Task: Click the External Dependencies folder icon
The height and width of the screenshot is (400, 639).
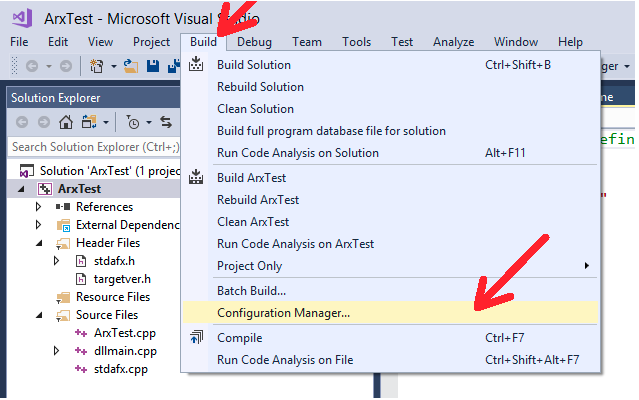Action: [x=63, y=225]
